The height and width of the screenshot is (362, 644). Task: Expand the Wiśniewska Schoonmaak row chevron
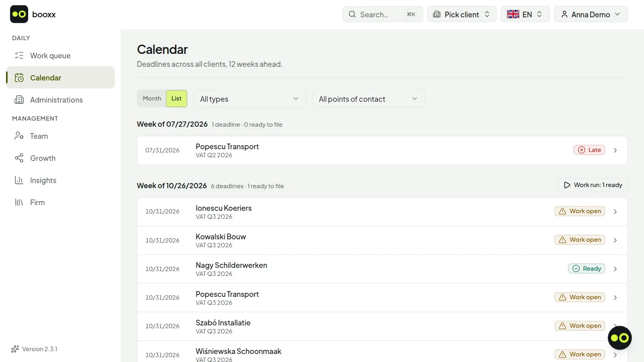tap(615, 355)
